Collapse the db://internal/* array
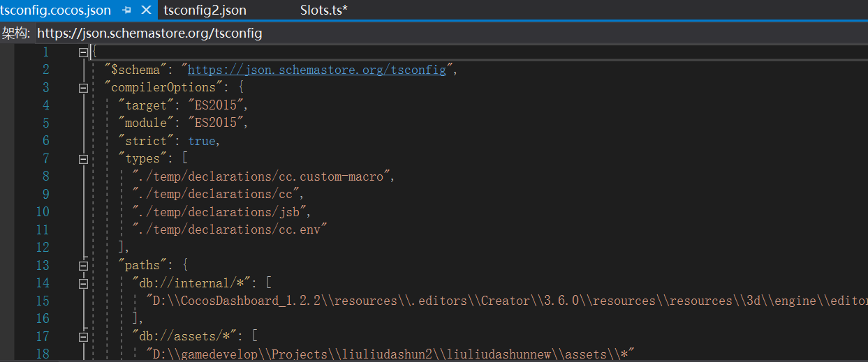This screenshot has width=868, height=362. 84,283
